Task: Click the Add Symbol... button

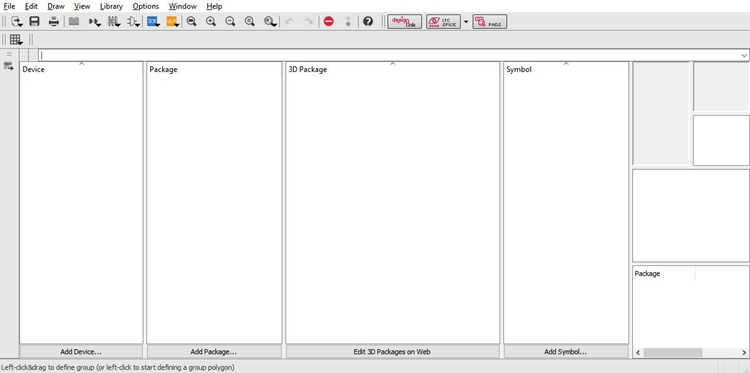Action: (565, 351)
